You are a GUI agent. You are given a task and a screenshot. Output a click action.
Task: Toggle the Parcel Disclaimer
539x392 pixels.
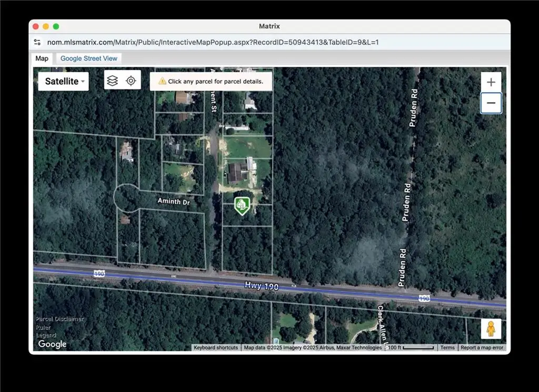pyautogui.click(x=59, y=318)
